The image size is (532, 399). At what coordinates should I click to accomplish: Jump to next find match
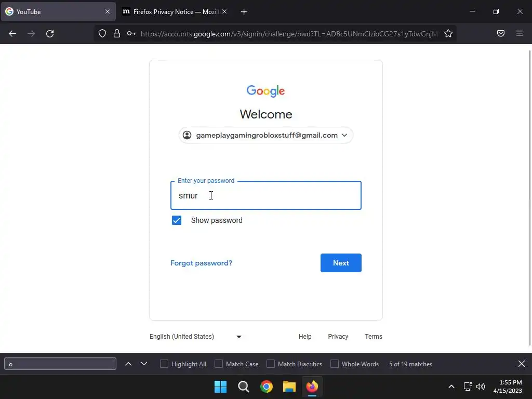(x=144, y=364)
